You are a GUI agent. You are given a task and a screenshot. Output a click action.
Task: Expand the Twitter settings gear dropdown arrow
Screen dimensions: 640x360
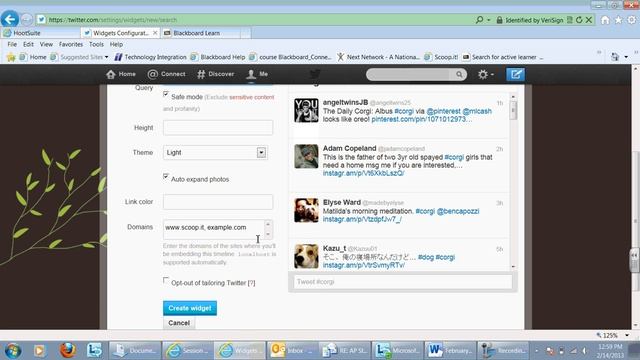coord(492,75)
